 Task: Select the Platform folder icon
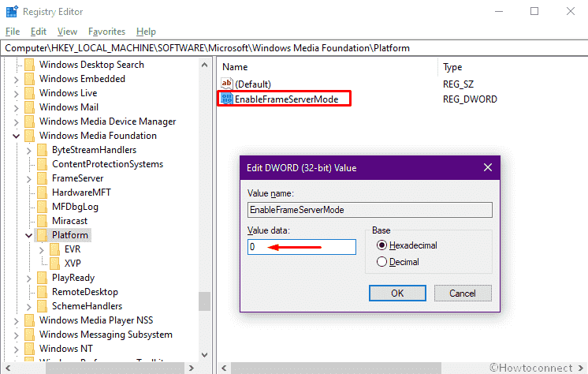coord(43,235)
